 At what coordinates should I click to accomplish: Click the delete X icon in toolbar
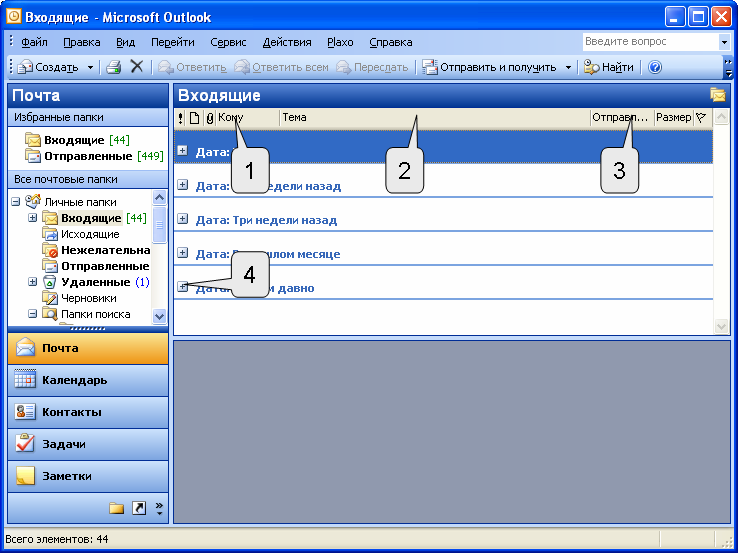pyautogui.click(x=136, y=67)
